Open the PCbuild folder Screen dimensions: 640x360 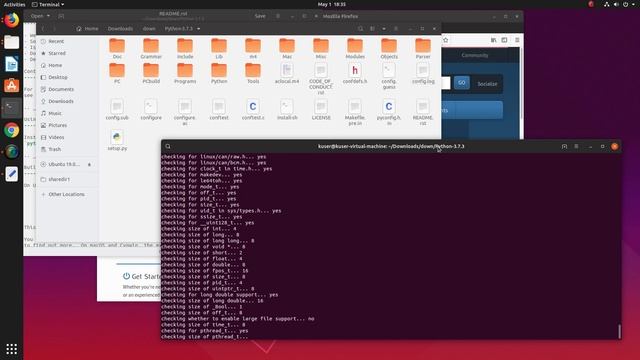click(x=151, y=73)
